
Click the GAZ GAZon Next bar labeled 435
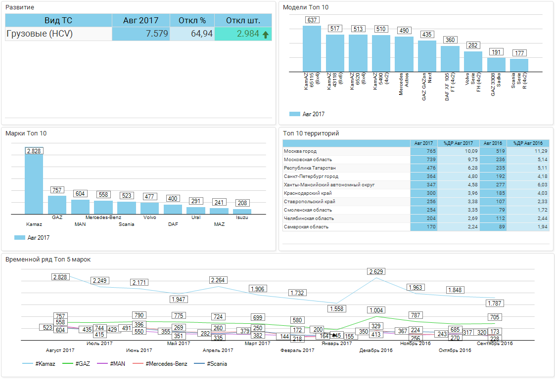click(427, 56)
